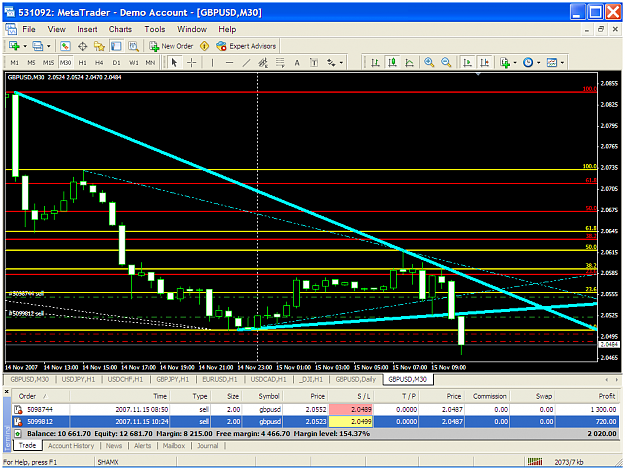The width and height of the screenshot is (625, 470).
Task: Select order 5098744 row
Action: [316, 409]
